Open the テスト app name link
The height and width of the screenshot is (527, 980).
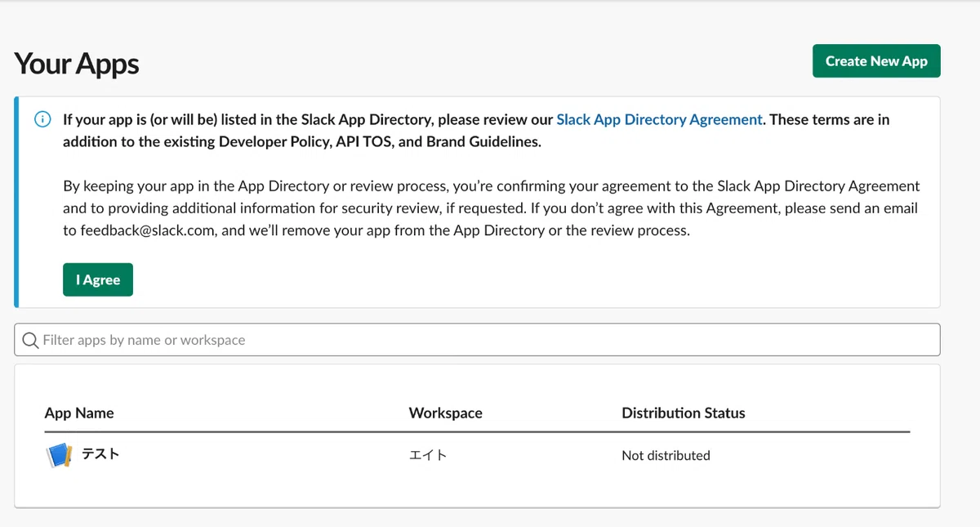(x=100, y=454)
